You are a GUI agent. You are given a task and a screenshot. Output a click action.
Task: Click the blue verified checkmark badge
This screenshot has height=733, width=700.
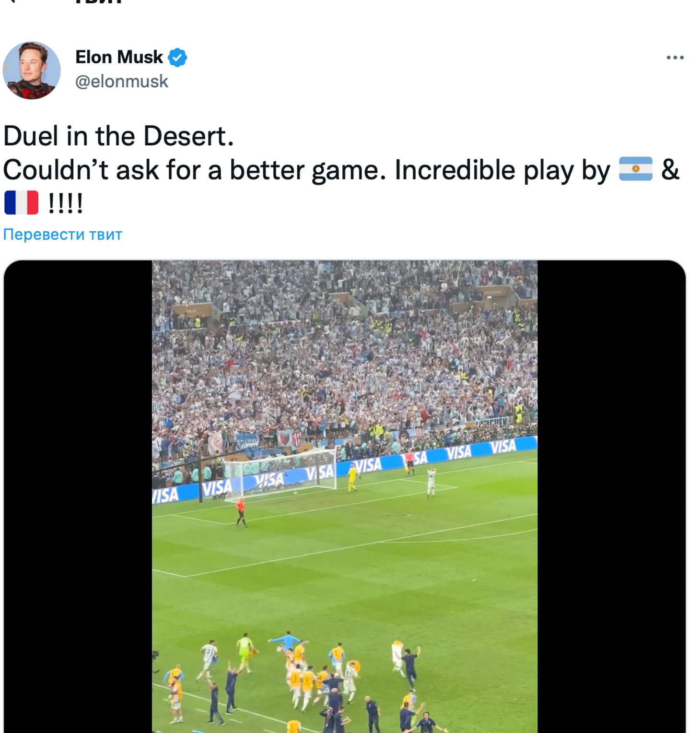177,58
